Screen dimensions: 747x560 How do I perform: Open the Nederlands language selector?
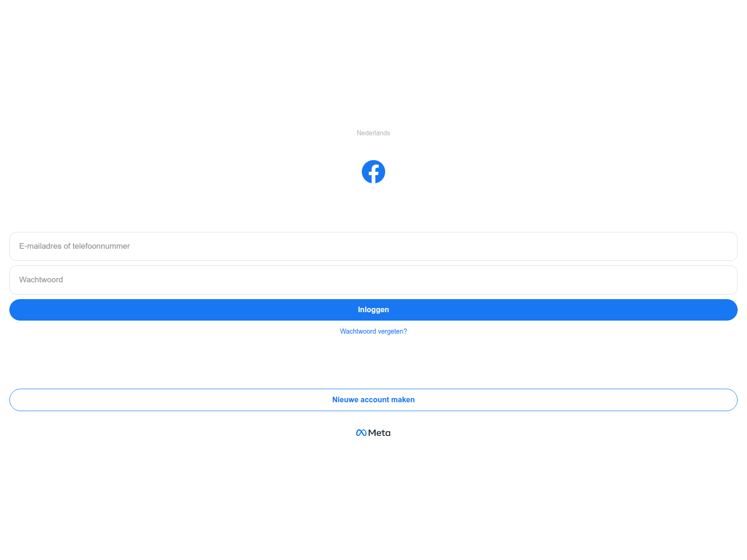(x=373, y=133)
